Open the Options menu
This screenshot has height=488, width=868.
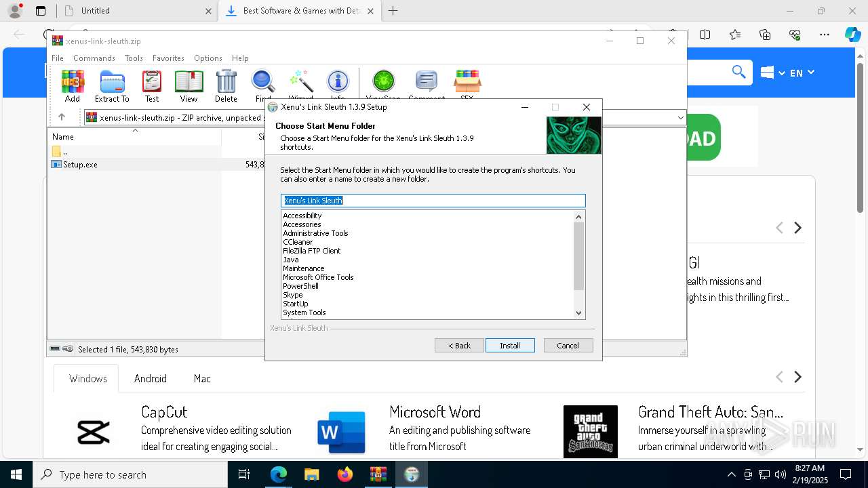tap(208, 58)
